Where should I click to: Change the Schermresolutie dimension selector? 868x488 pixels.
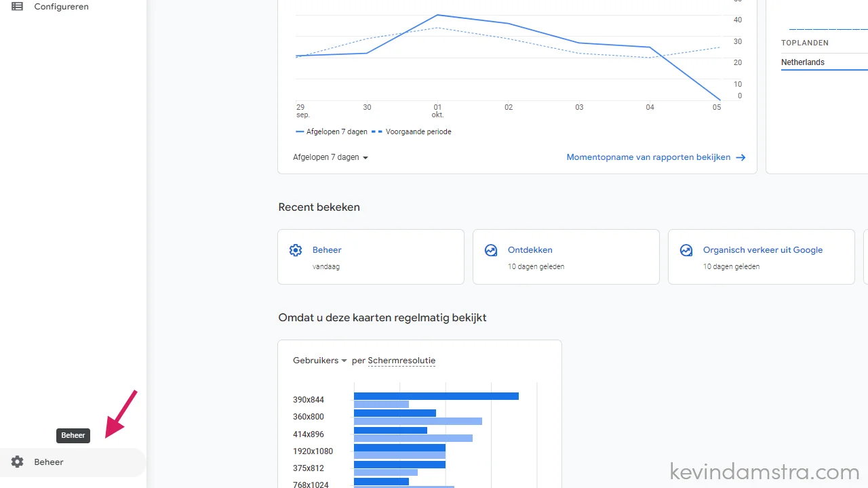tap(401, 361)
